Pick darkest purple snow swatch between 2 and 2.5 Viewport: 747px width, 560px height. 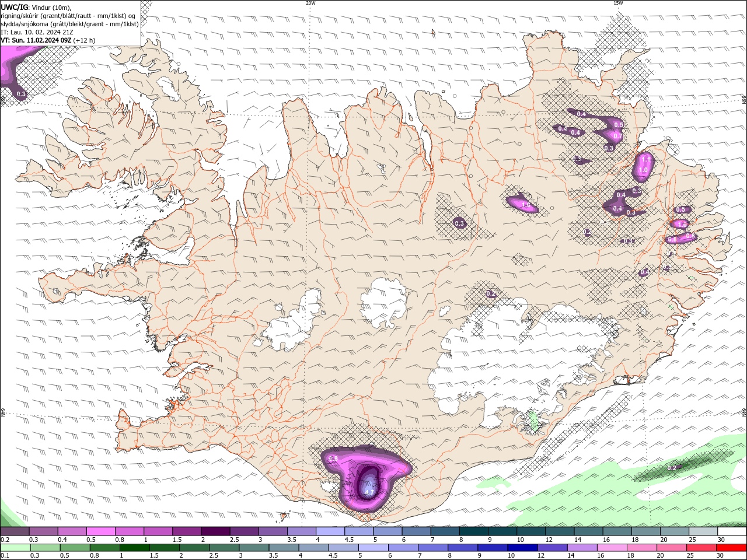[215, 531]
